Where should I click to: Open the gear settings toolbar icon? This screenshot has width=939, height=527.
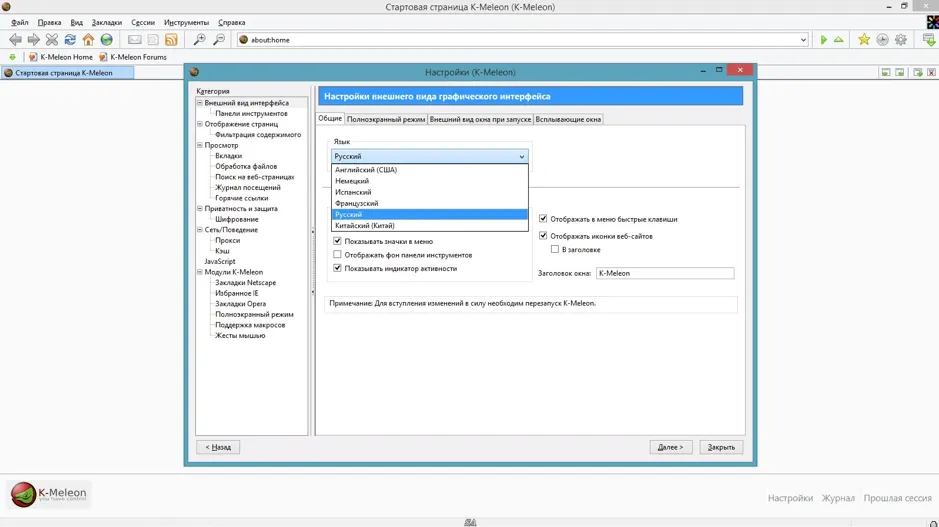point(901,40)
